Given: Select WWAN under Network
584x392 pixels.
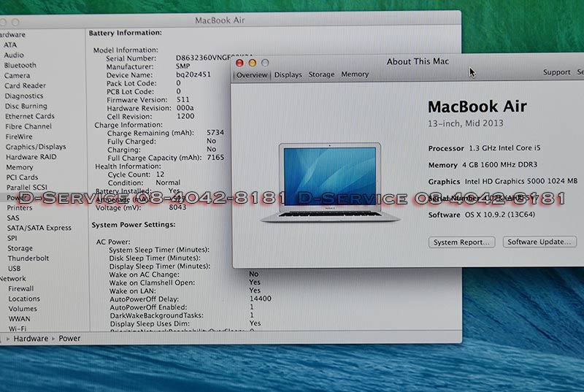Looking at the screenshot, I should point(20,319).
